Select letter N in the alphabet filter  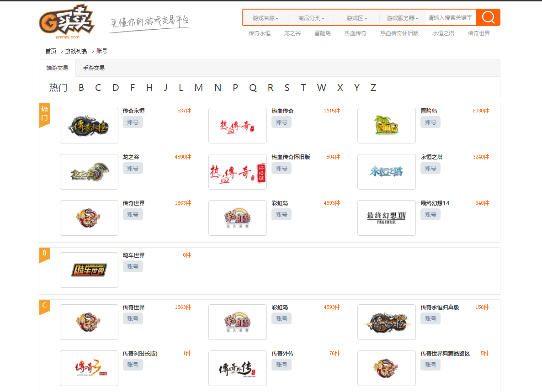click(218, 87)
